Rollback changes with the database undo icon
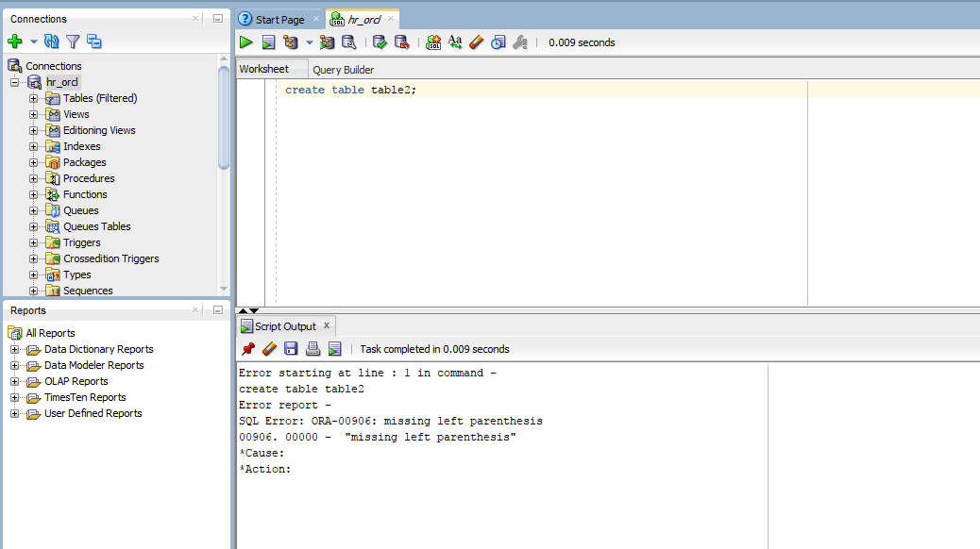Viewport: 980px width, 549px height. tap(401, 42)
